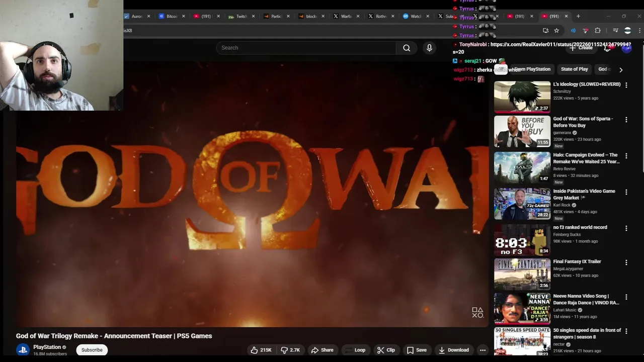
Task: Click the Create video button
Action: [581, 48]
